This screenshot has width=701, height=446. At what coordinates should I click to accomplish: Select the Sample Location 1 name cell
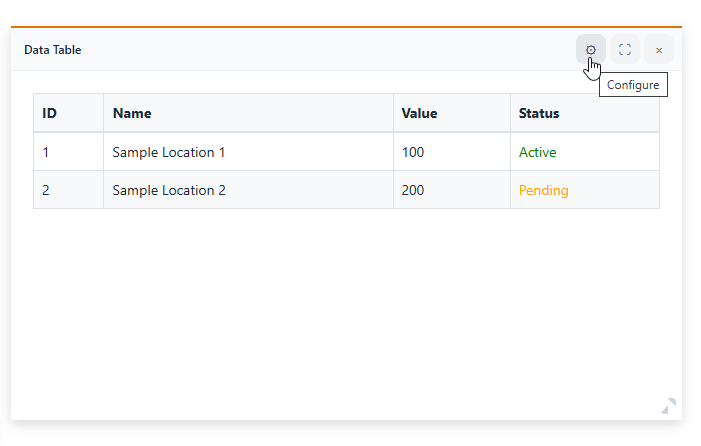click(x=169, y=152)
